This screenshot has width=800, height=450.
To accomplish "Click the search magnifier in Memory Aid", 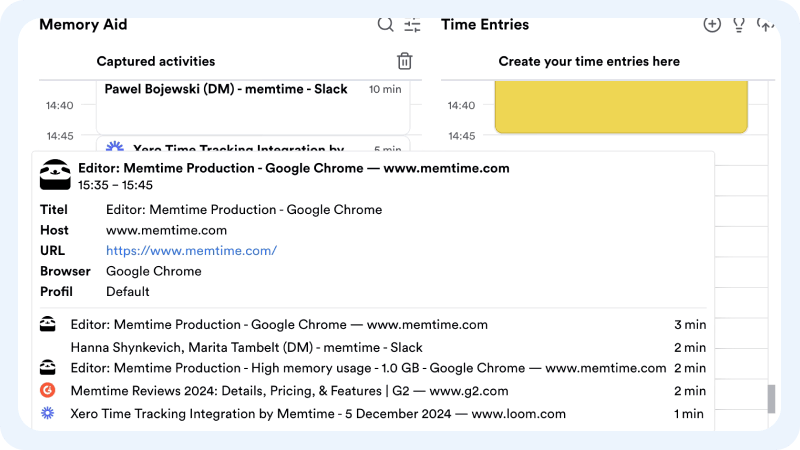I will (x=385, y=25).
